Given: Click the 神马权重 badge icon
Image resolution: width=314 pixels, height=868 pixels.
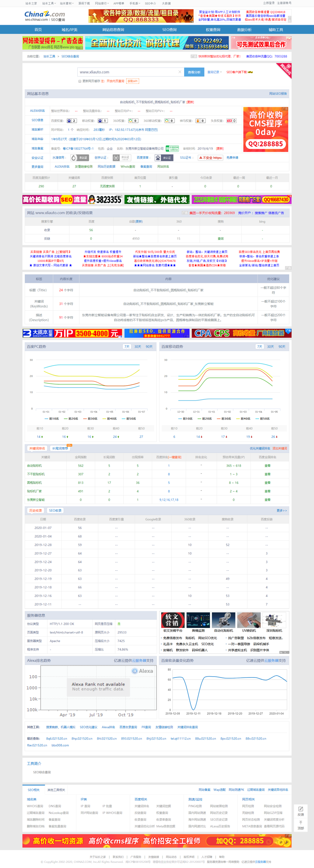Looking at the screenshot, I should tap(201, 121).
